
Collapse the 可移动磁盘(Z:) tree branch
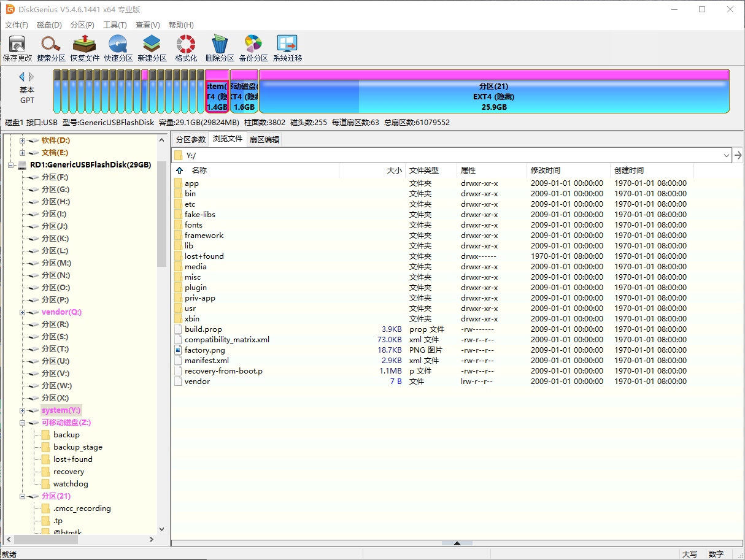click(x=21, y=422)
